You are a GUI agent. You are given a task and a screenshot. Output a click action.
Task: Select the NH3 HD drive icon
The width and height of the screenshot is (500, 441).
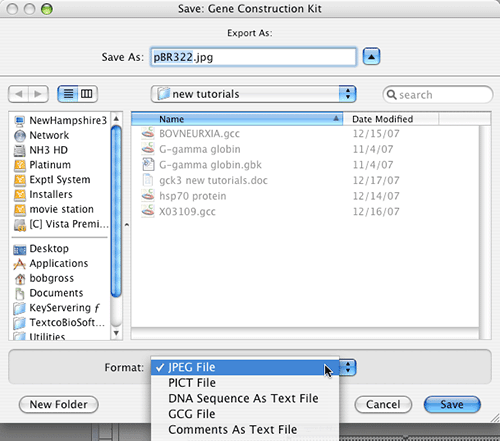(x=19, y=150)
